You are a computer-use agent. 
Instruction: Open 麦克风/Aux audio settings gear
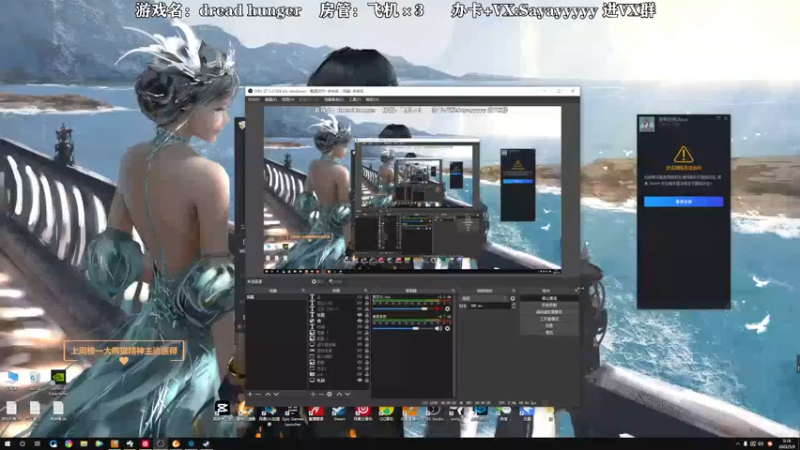(x=447, y=309)
